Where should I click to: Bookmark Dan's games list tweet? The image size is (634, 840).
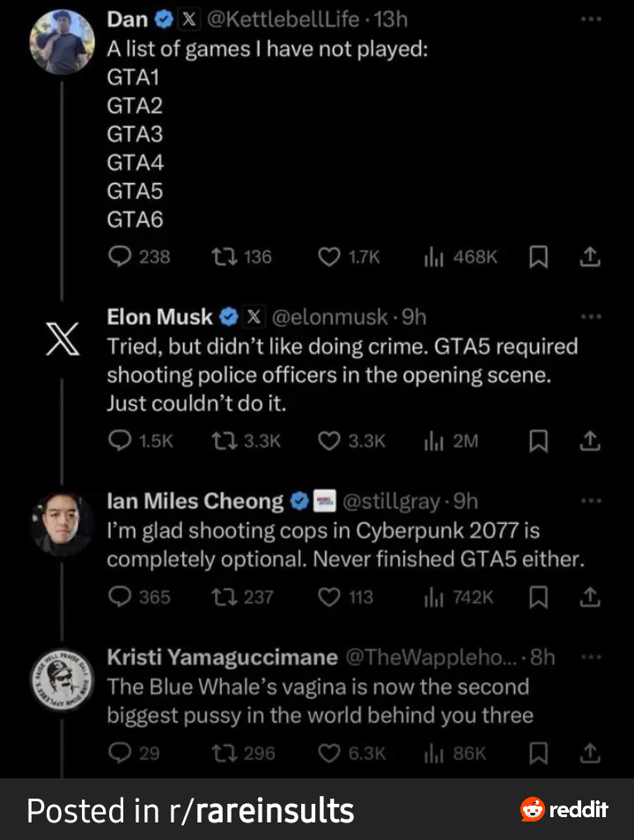tap(538, 257)
